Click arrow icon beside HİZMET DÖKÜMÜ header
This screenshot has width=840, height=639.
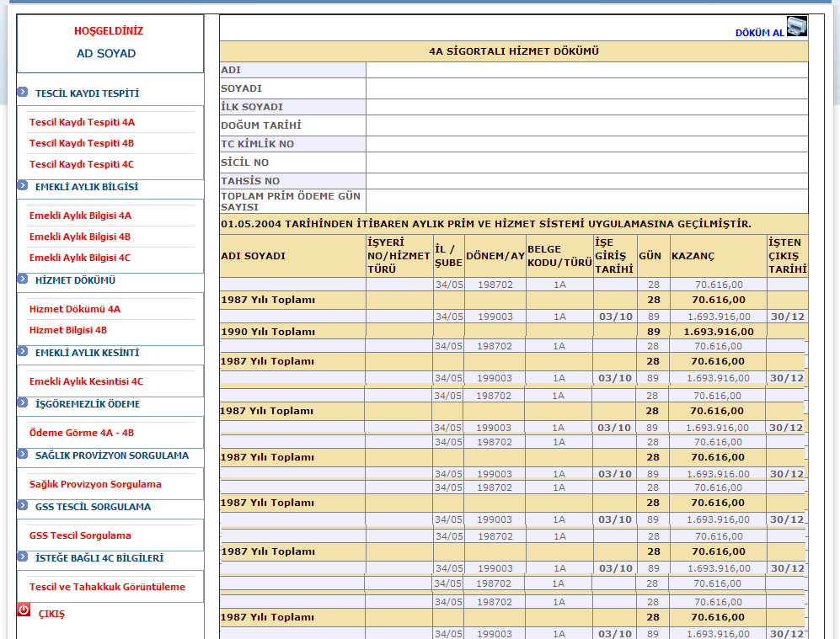pos(23,279)
